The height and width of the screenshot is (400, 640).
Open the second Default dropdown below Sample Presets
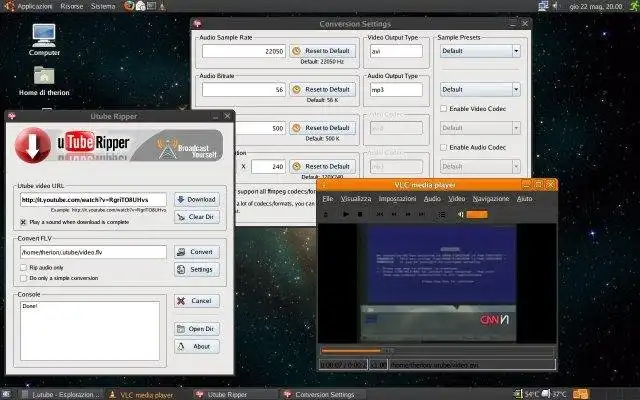[480, 89]
